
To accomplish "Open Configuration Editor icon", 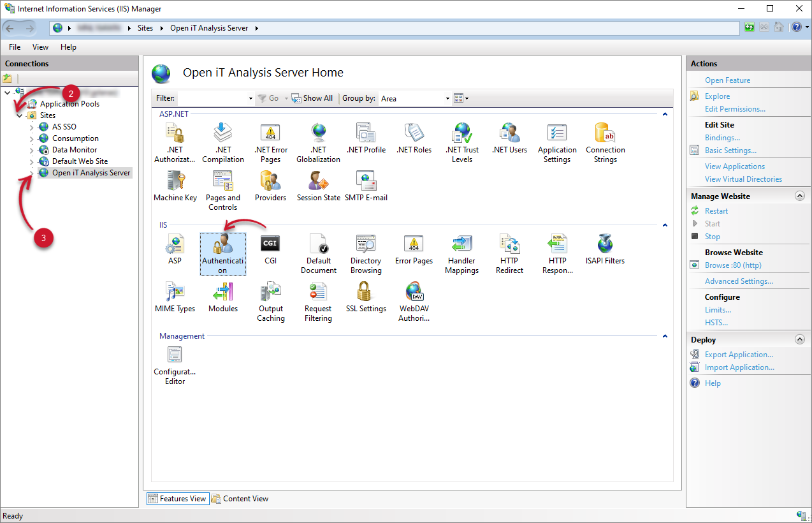I will (x=175, y=364).
